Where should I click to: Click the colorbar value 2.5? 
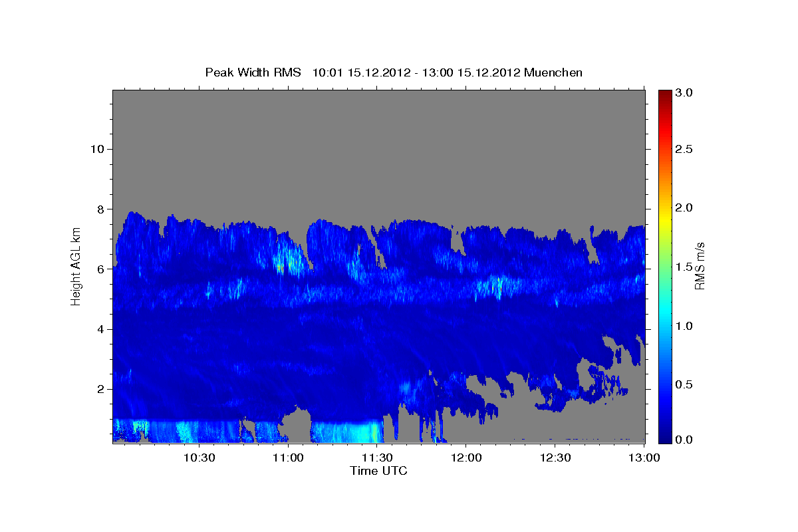(685, 149)
